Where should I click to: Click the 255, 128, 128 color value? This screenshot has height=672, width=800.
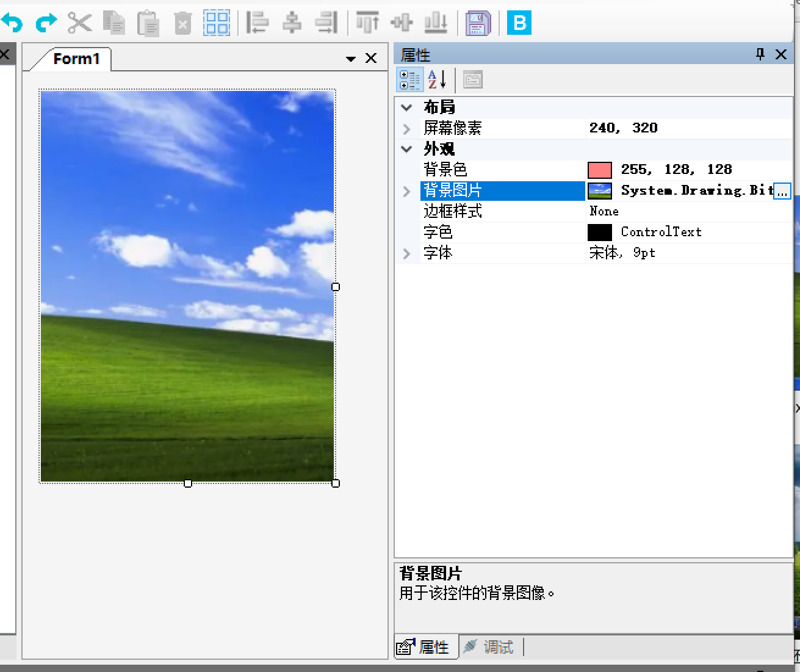click(x=677, y=170)
